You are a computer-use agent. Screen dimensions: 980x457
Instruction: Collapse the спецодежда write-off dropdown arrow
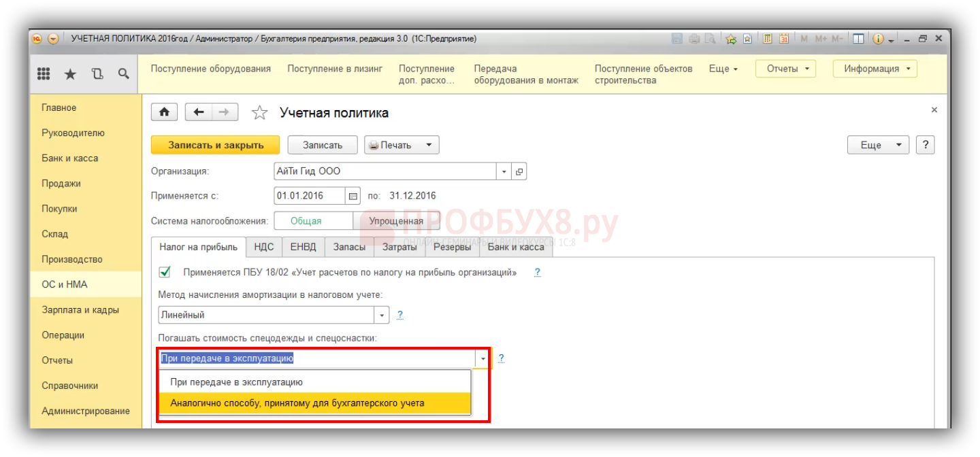[x=483, y=358]
